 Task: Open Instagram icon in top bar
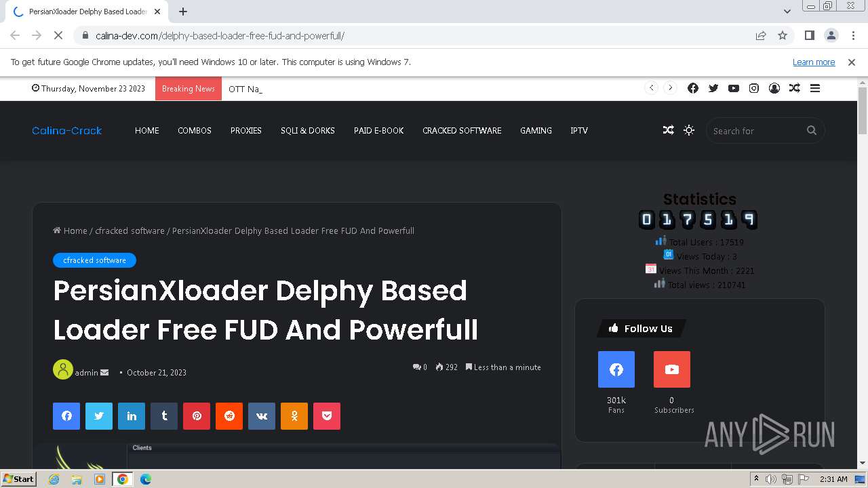[x=754, y=88]
